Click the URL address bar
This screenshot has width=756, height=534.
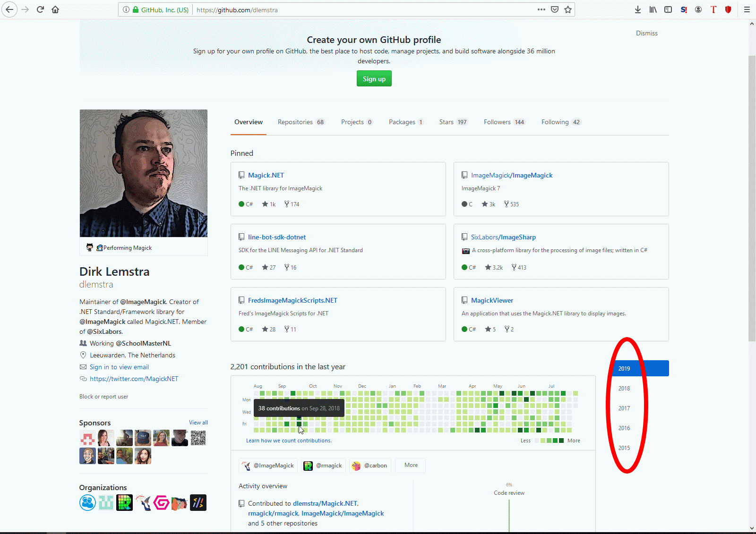(x=364, y=9)
